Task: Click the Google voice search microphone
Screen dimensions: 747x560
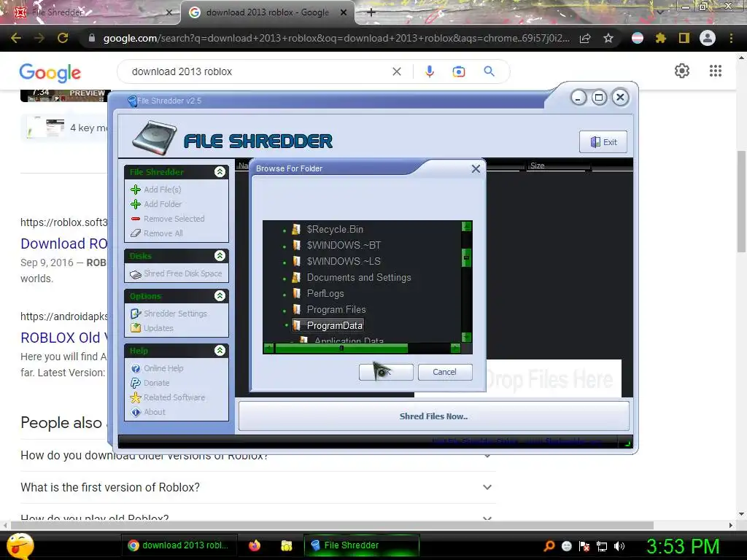Action: [429, 71]
